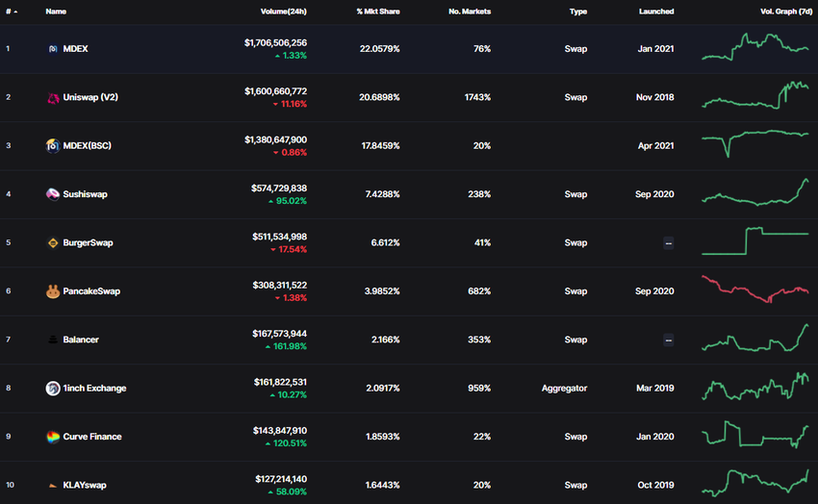Click the 20.6898% market share value
Viewport: 818px width, 504px height.
coord(379,97)
